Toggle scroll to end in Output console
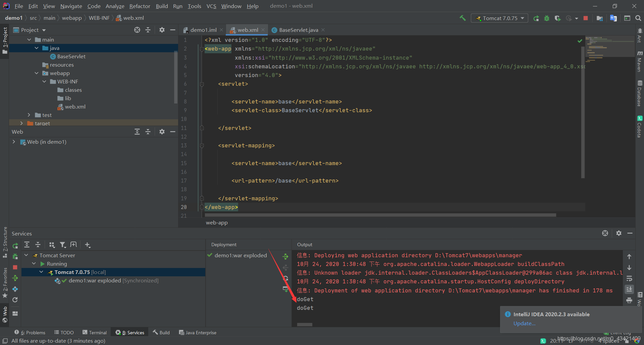This screenshot has width=644, height=345. 629,289
